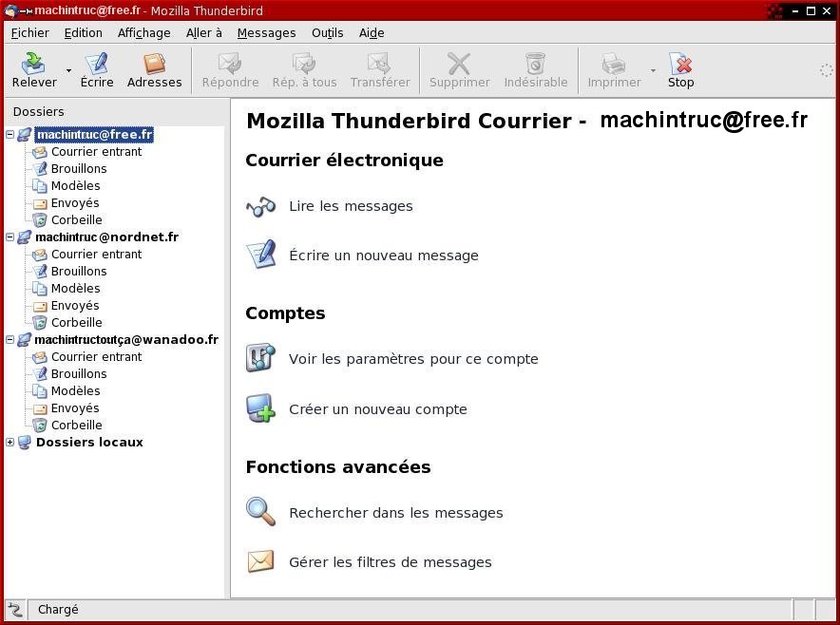
Task: Click the pen-and-paper new message icon
Action: [261, 255]
